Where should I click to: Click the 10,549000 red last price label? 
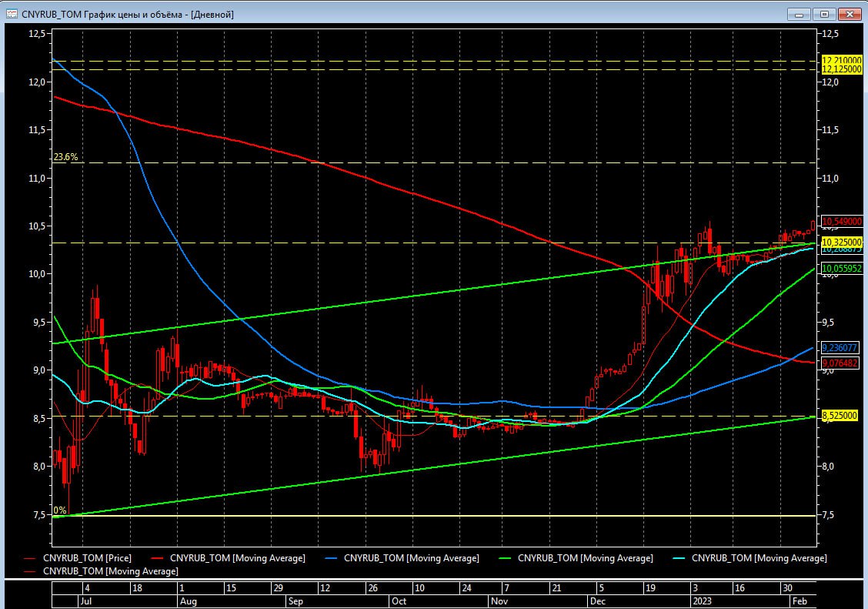tap(841, 222)
